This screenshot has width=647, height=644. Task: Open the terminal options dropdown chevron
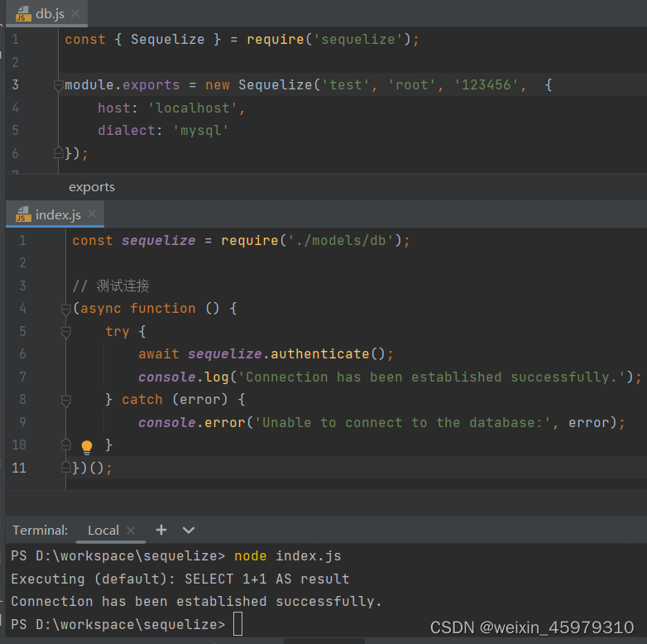click(189, 531)
